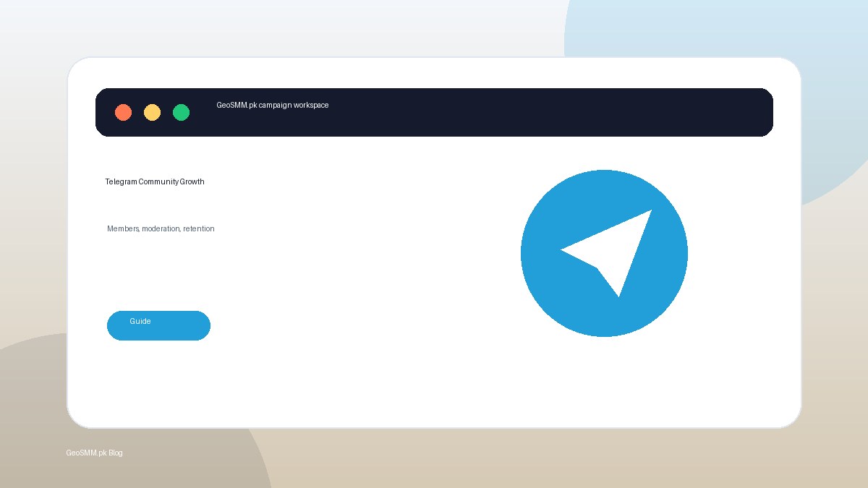The width and height of the screenshot is (868, 488).
Task: Click the 'Members, moderation, retention' subtitle
Action: coord(161,228)
